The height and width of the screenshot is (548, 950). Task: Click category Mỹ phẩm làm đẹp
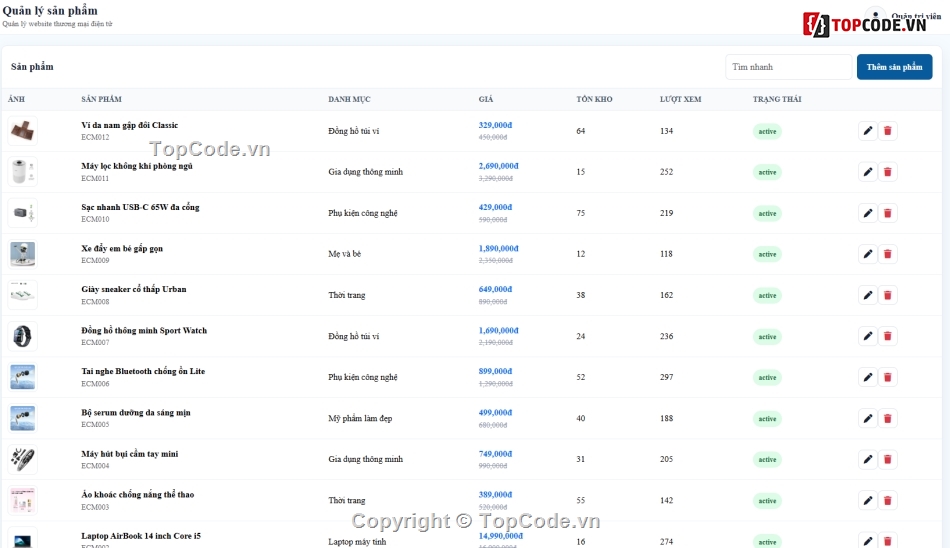360,418
